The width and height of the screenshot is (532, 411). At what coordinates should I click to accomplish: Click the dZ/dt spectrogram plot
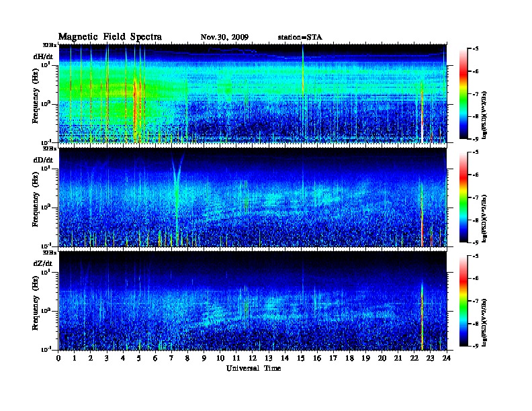(x=253, y=301)
